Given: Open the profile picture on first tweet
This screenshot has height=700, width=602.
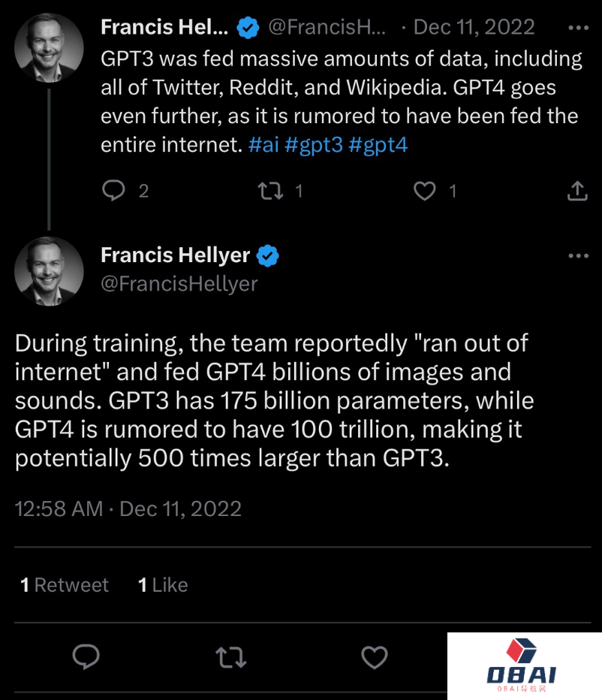Looking at the screenshot, I should click(49, 47).
